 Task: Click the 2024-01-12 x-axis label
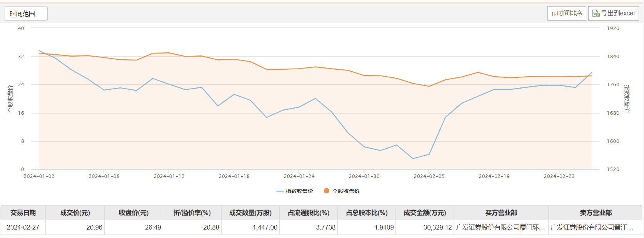[x=169, y=176]
